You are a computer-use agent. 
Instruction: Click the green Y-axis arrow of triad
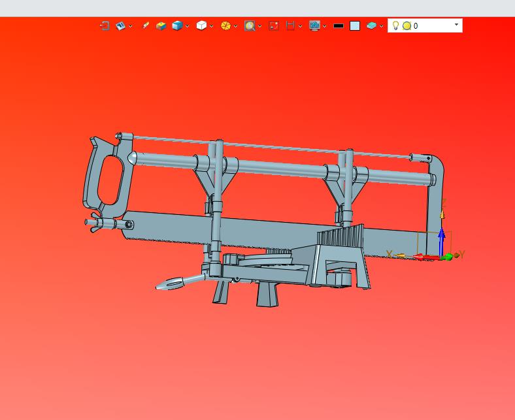pos(447,257)
